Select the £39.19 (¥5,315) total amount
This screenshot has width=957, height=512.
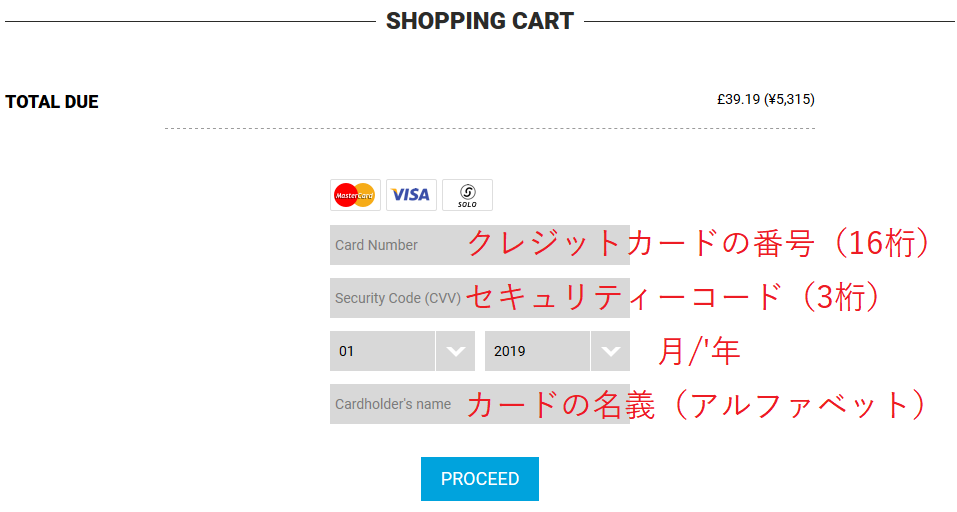coord(766,99)
